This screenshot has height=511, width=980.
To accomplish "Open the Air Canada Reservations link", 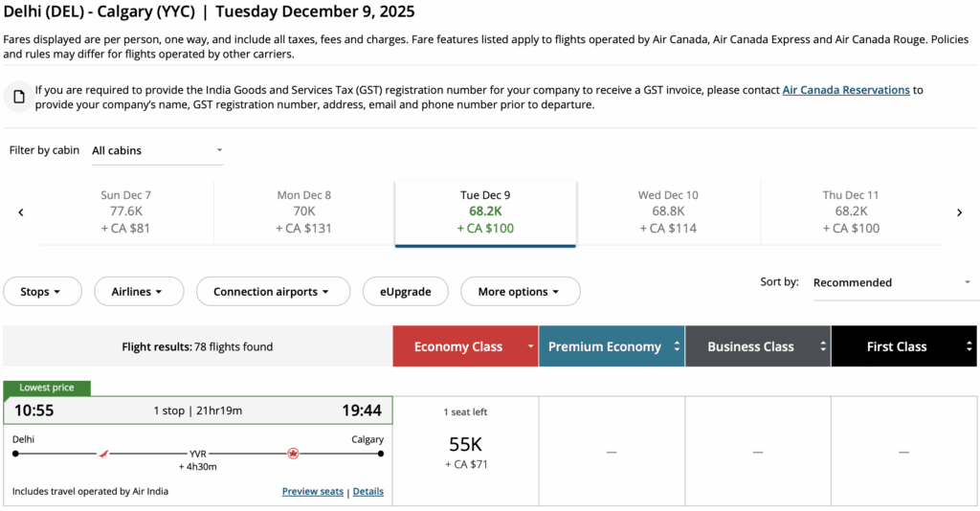I will pos(846,90).
